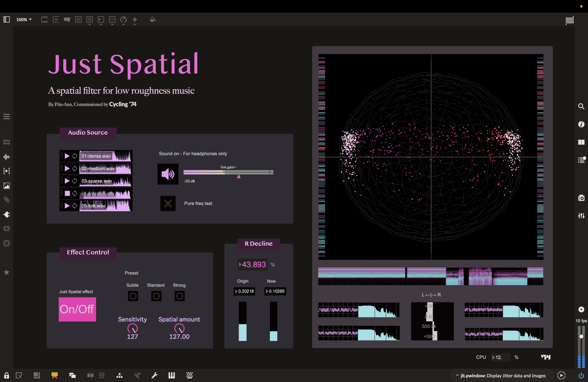
Task: Open the favorites star sidebar icon
Action: 7,272
